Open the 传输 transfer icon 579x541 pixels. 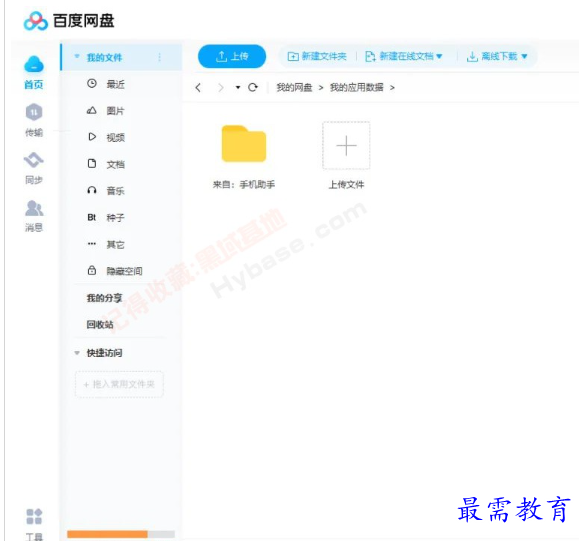pos(34,112)
